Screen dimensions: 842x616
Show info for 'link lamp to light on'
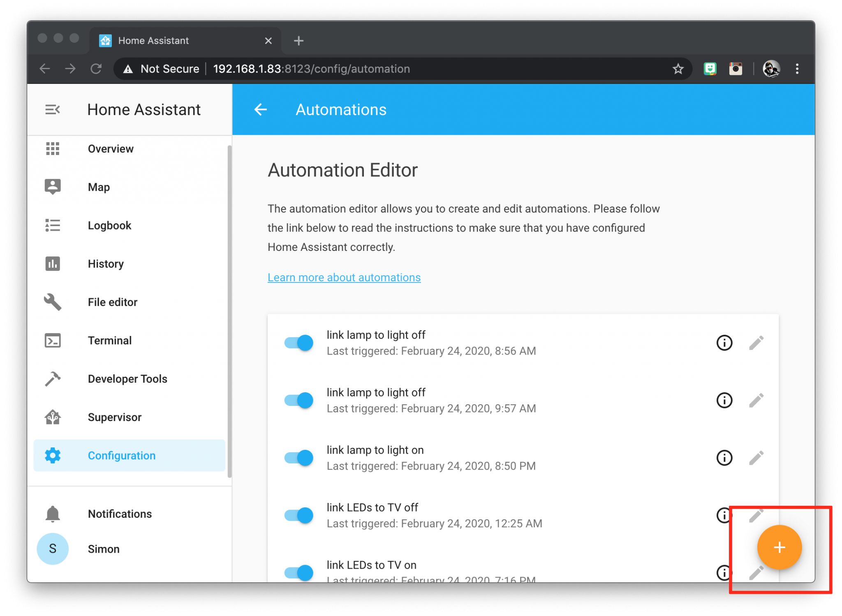[724, 458]
